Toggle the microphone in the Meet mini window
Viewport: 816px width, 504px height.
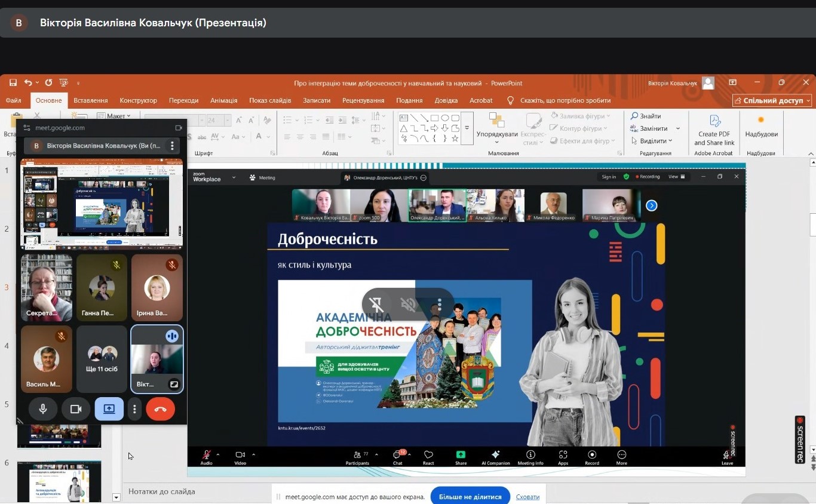pyautogui.click(x=43, y=409)
